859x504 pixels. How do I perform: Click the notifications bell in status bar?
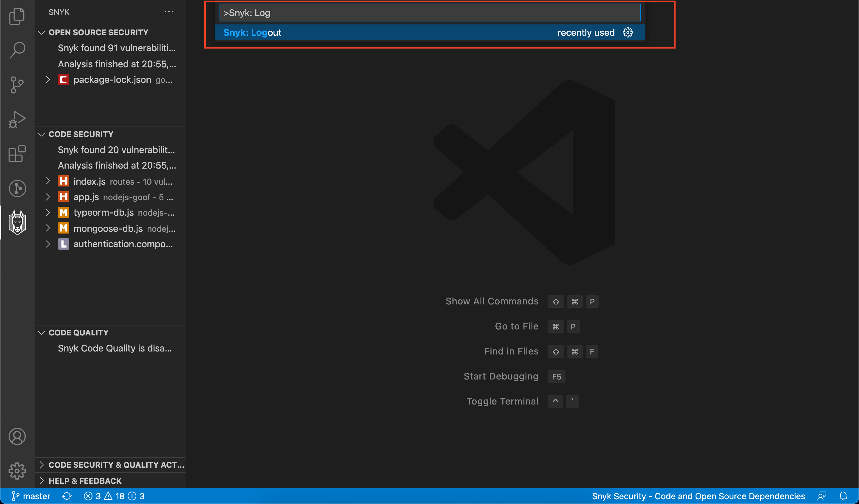pos(843,496)
